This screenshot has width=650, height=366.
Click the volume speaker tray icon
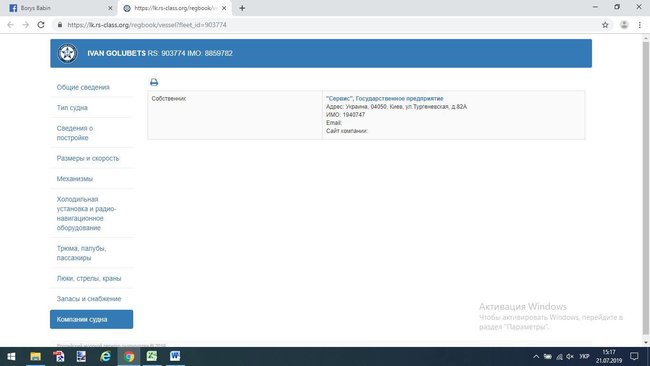tap(570, 356)
